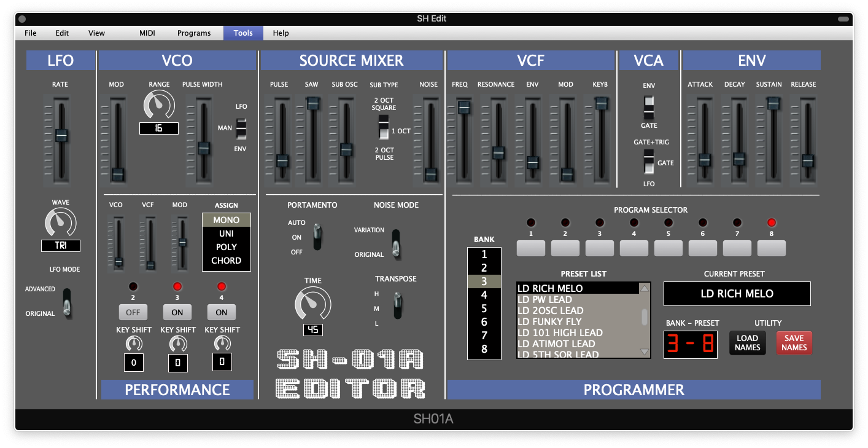
Task: Open the MIDI menu
Action: [x=147, y=33]
